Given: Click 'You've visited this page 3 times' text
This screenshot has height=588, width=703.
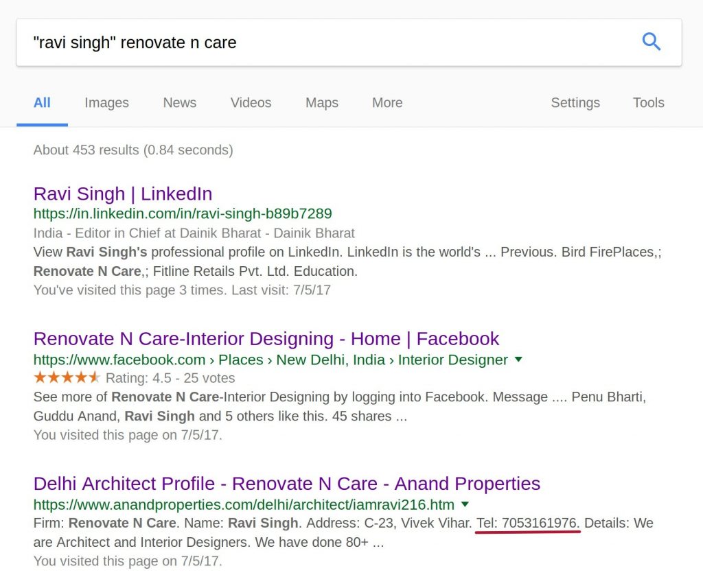Looking at the screenshot, I should [x=182, y=290].
